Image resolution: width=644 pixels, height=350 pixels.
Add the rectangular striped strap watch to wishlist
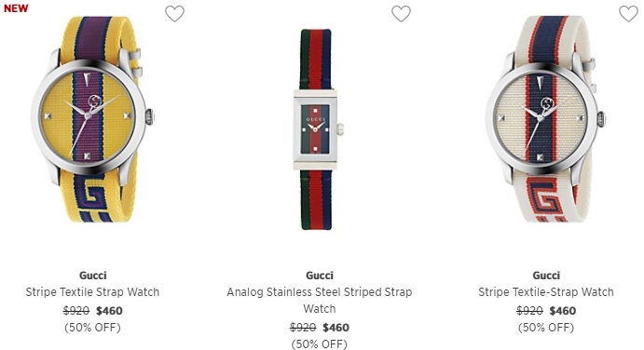[401, 14]
